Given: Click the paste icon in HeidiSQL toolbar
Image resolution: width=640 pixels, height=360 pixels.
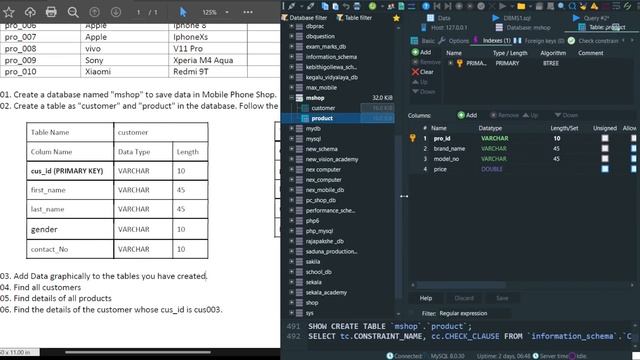Looking at the screenshot, I should pyautogui.click(x=336, y=6).
